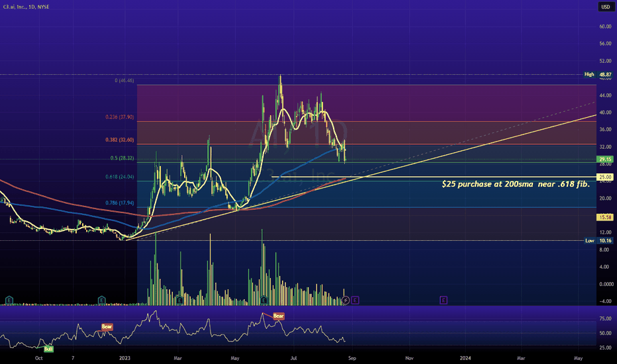Image resolution: width=617 pixels, height=364 pixels.
Task: Select the High 48.87 price label
Action: point(598,74)
